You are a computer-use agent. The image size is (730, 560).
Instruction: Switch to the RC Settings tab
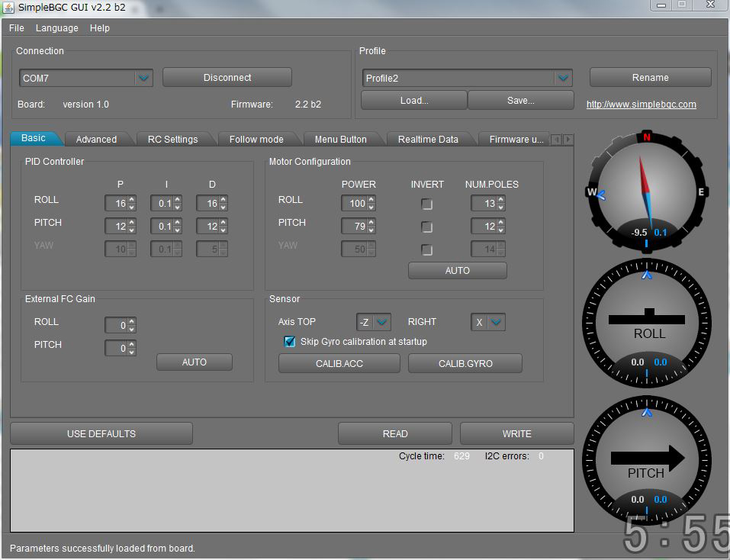172,139
